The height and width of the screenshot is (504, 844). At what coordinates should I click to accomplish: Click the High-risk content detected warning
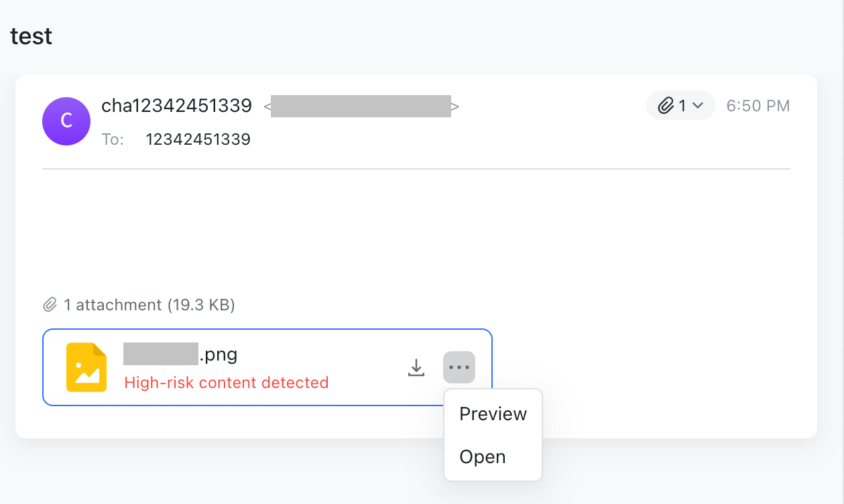[226, 382]
